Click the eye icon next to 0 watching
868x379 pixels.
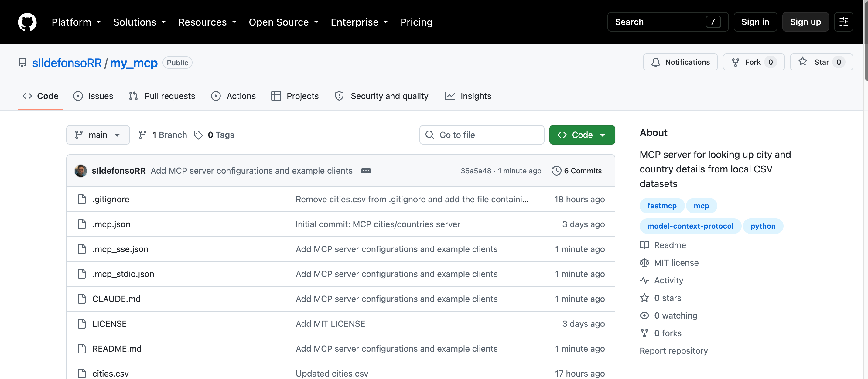(644, 316)
